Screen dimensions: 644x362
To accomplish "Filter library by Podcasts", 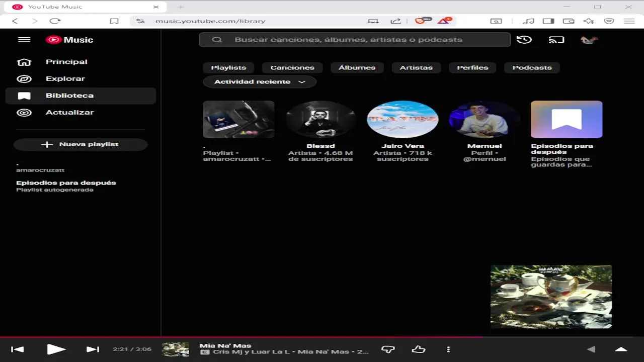I will (x=532, y=67).
